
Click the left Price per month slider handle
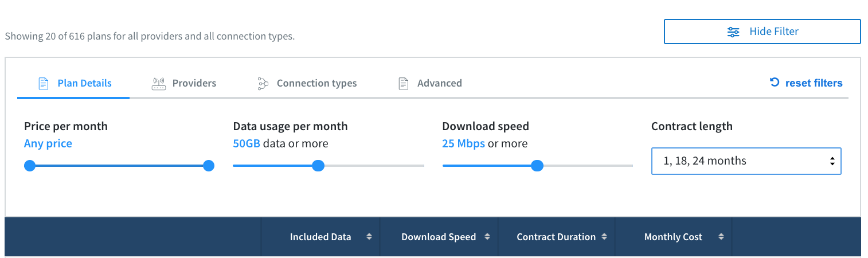pyautogui.click(x=30, y=166)
